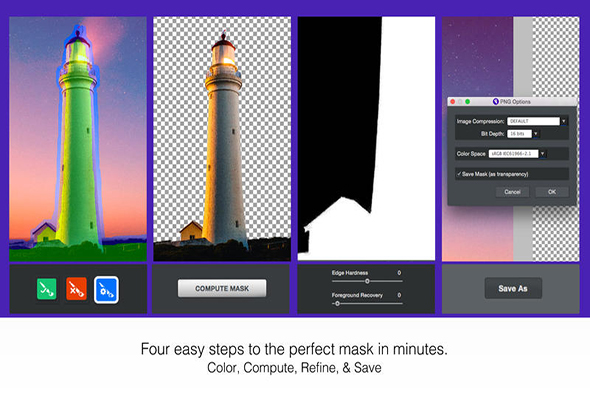Select the blue edge refine brush tool
Screen dimensions: 590x411
[106, 289]
